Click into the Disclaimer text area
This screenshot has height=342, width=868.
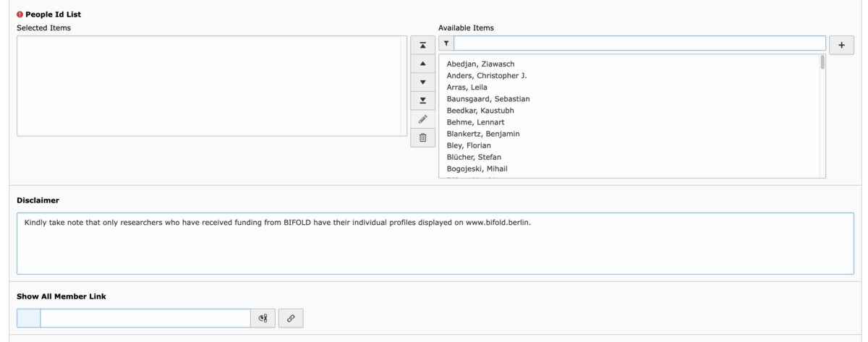click(435, 243)
